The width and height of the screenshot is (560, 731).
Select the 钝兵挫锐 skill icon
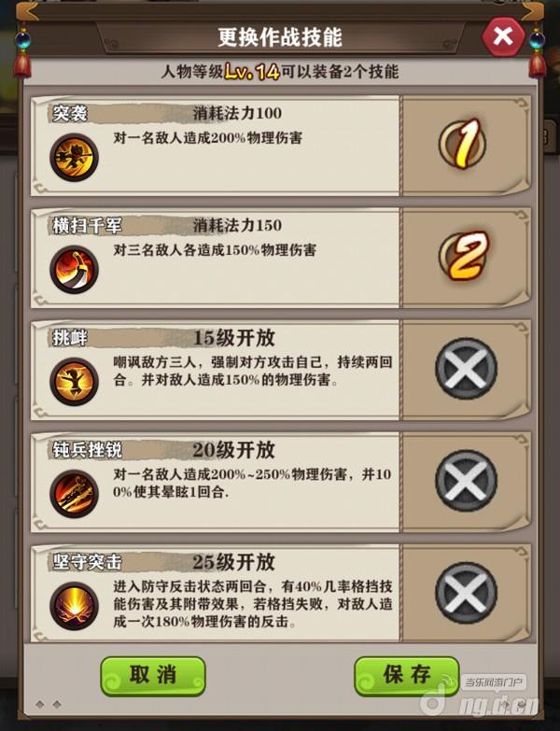click(x=74, y=494)
